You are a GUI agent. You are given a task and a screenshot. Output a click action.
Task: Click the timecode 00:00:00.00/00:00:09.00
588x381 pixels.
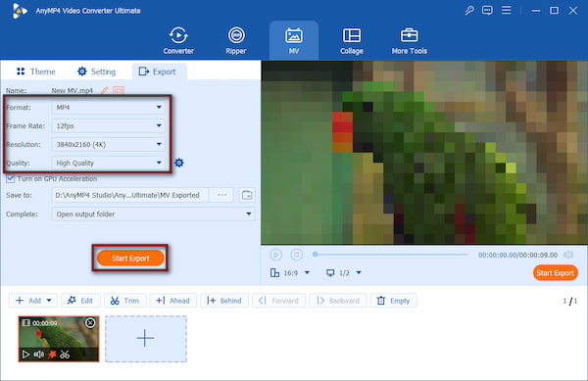[517, 255]
